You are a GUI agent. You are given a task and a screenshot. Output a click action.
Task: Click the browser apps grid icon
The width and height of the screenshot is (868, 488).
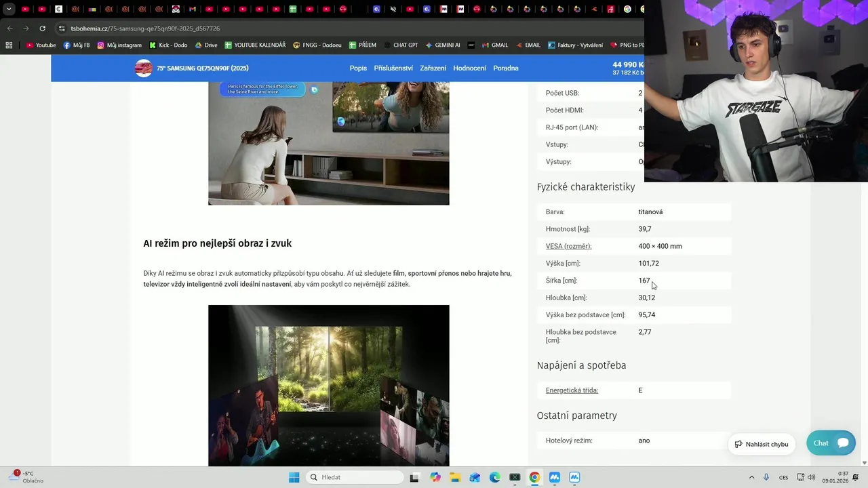pyautogui.click(x=9, y=45)
